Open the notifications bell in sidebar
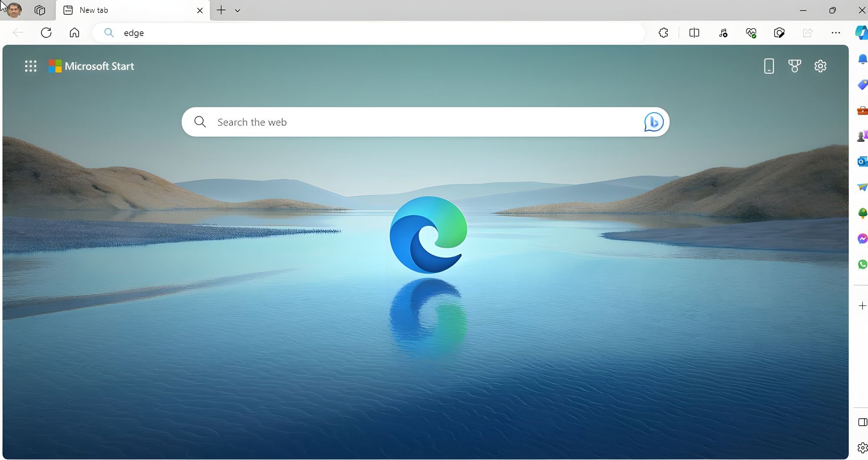This screenshot has width=868, height=460. (x=862, y=59)
